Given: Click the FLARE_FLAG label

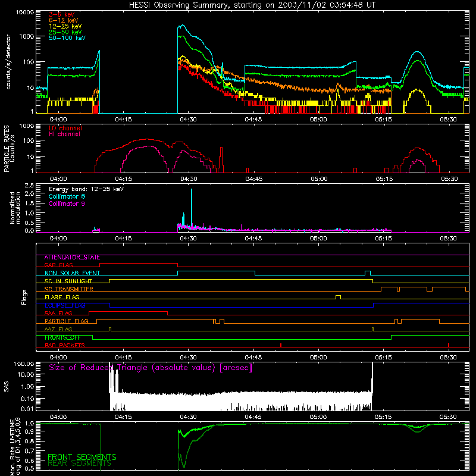Looking at the screenshot, I should pos(62,297).
